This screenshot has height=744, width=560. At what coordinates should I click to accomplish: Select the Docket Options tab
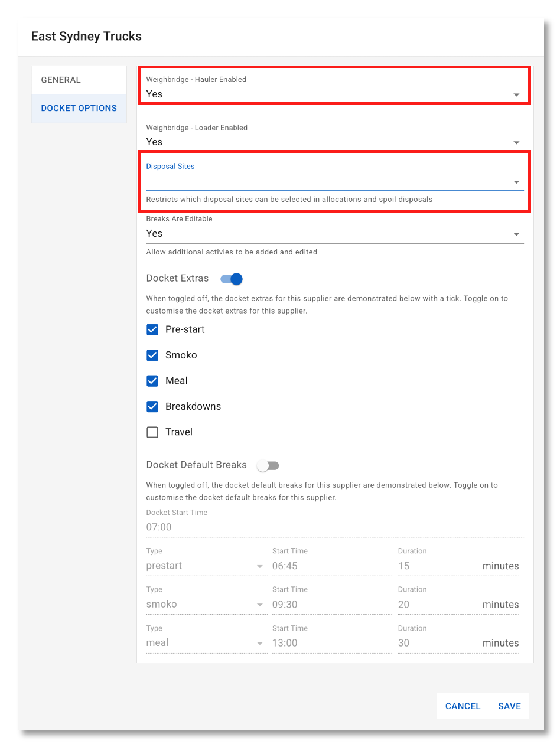[x=79, y=109]
